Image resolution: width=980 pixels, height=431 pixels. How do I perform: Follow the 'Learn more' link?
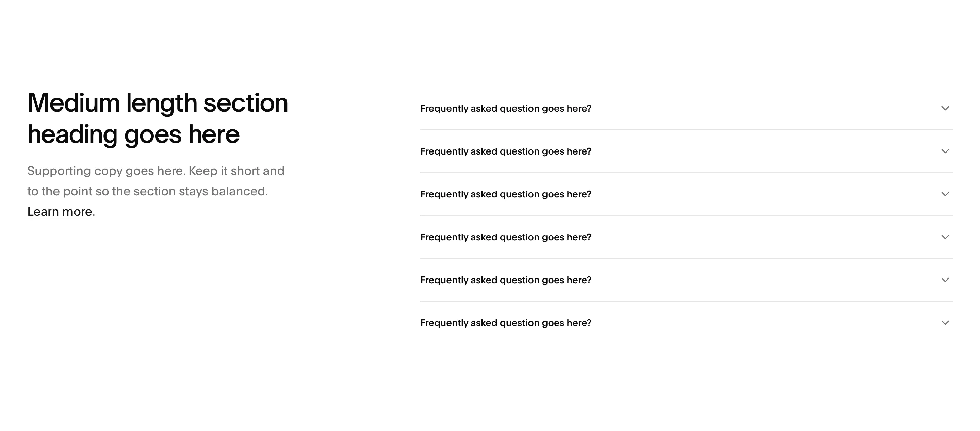(x=60, y=212)
